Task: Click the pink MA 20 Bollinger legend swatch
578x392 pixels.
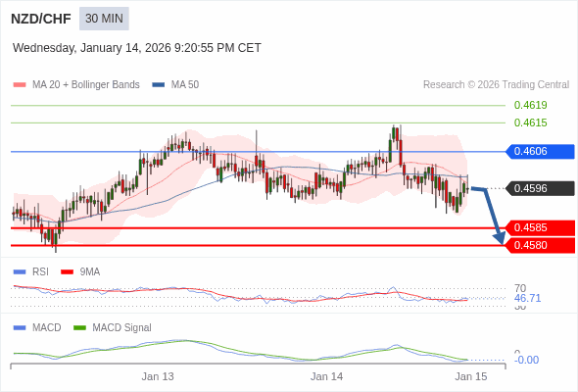Action: pos(20,85)
